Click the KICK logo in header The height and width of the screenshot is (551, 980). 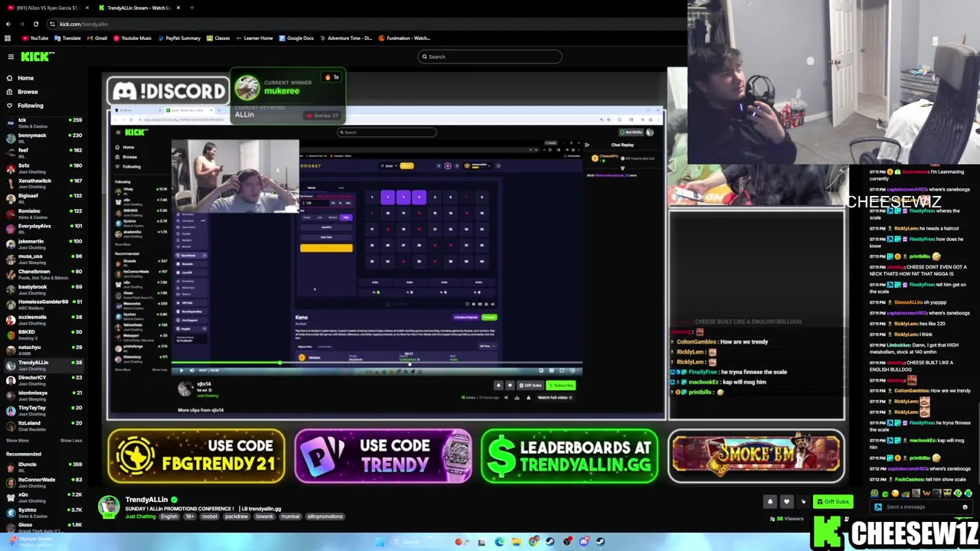[x=38, y=57]
